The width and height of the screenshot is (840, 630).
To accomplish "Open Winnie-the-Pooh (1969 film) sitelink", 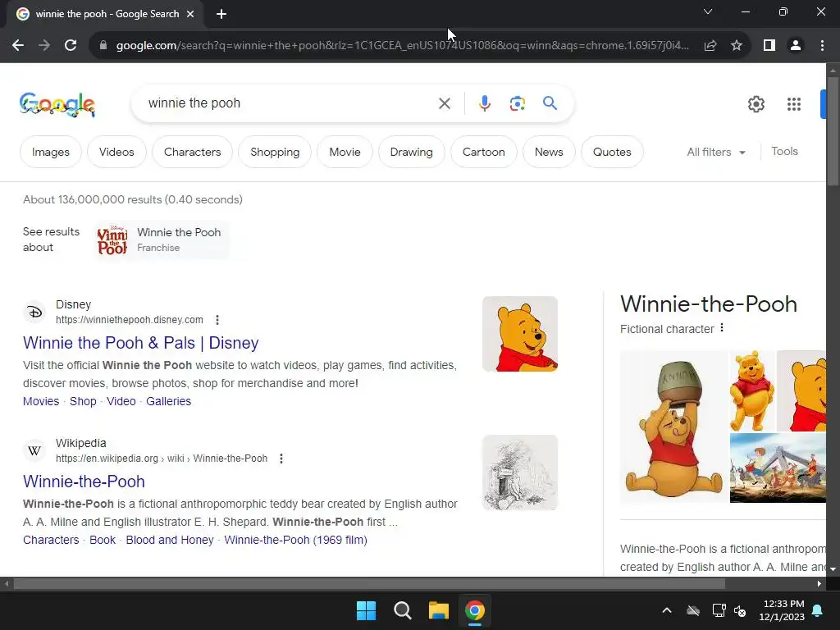I will click(295, 540).
